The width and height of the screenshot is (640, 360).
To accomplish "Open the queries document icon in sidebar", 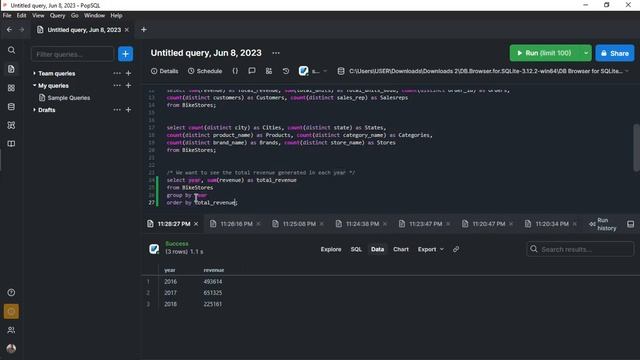I will (11, 69).
